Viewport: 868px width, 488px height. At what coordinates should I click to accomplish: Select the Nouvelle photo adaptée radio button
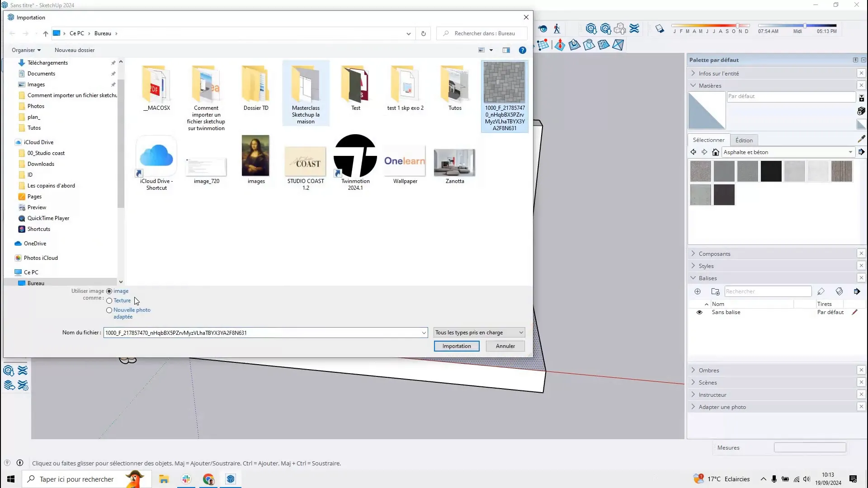tap(110, 310)
